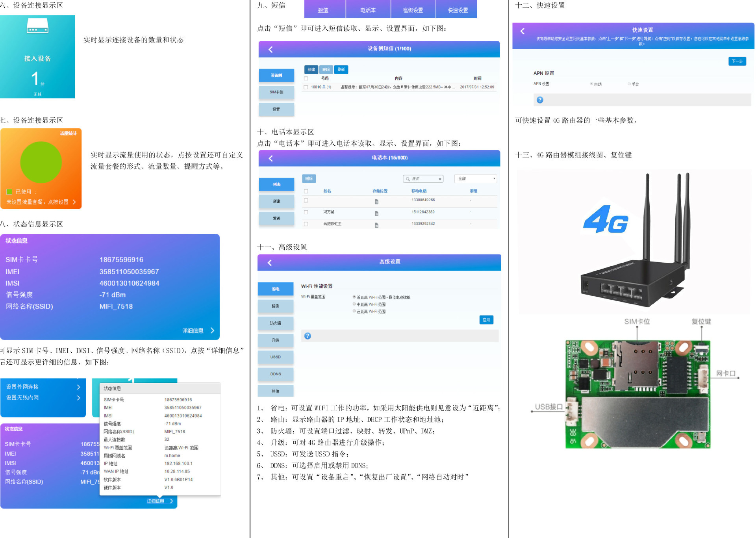The height and width of the screenshot is (538, 756).
Task: Click router icon on 接入设备 tile
Action: (37, 26)
